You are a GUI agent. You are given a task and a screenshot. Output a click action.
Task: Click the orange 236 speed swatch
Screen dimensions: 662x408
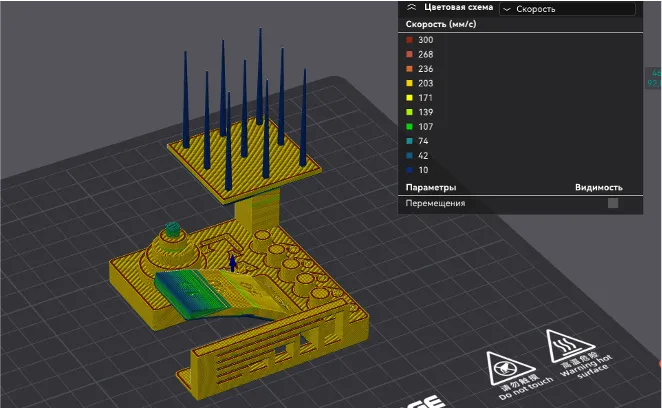tap(409, 68)
